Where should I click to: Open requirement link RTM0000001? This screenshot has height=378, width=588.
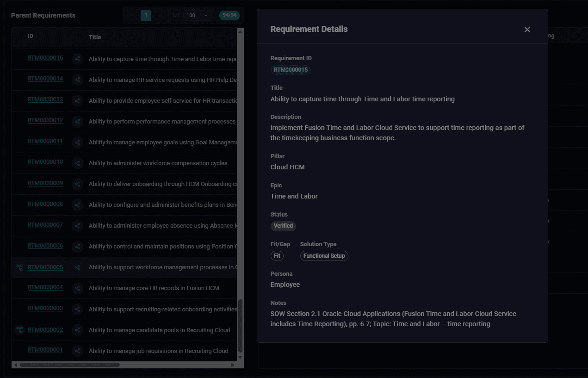point(45,350)
